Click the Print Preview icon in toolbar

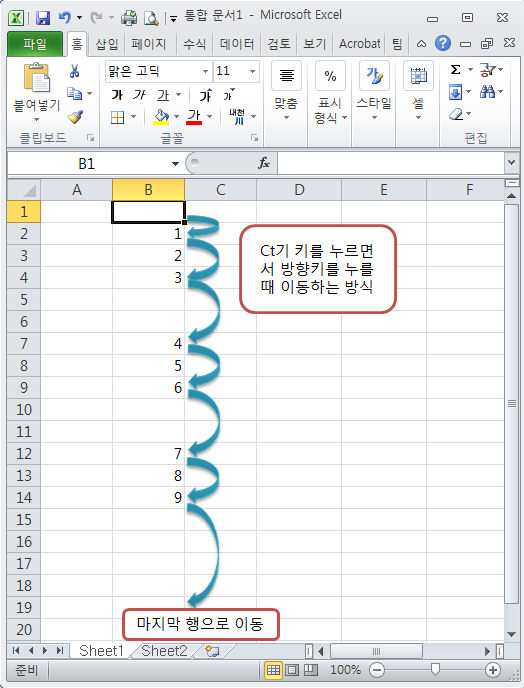pyautogui.click(x=151, y=18)
